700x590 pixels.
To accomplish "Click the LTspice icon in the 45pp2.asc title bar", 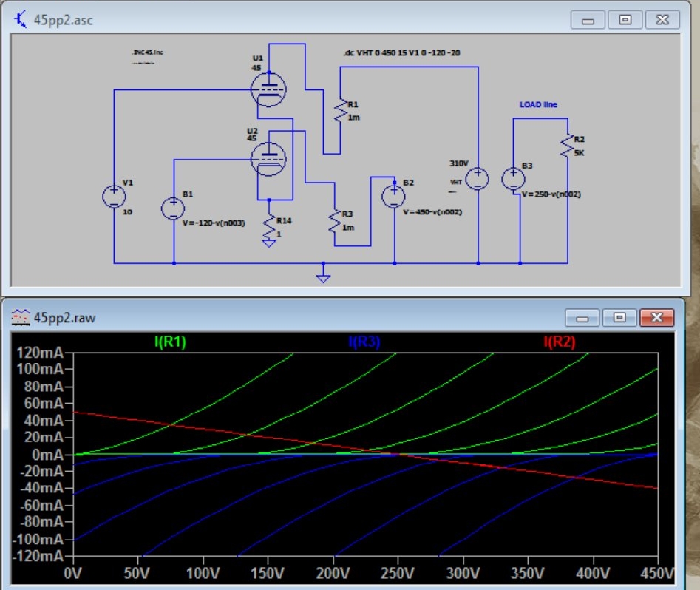I will pyautogui.click(x=21, y=20).
